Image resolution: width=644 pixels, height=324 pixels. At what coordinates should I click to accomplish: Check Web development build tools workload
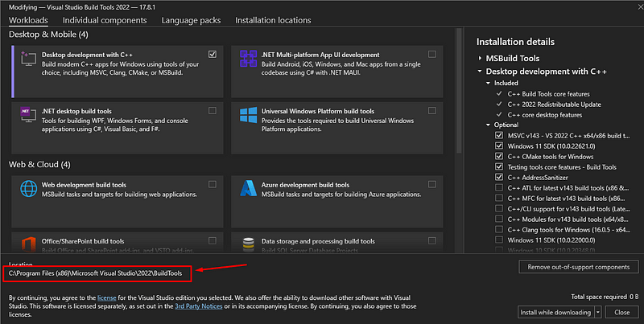pyautogui.click(x=213, y=184)
